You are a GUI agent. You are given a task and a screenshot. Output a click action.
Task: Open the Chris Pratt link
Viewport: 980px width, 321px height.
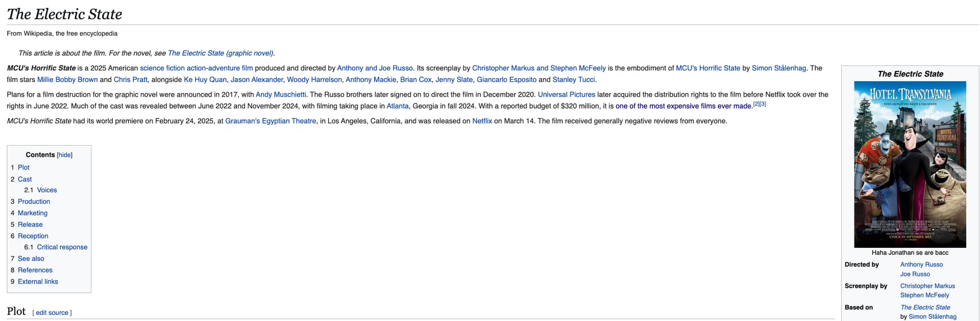pyautogui.click(x=130, y=80)
